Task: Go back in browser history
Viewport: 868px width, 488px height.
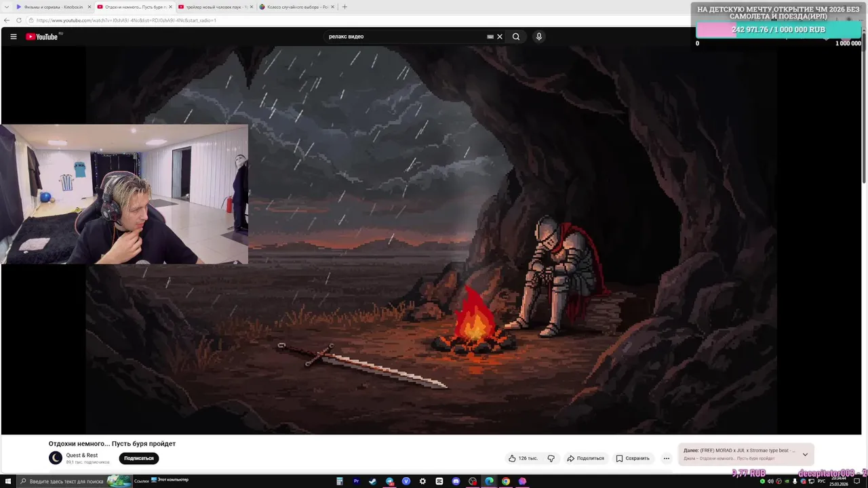Action: click(7, 20)
